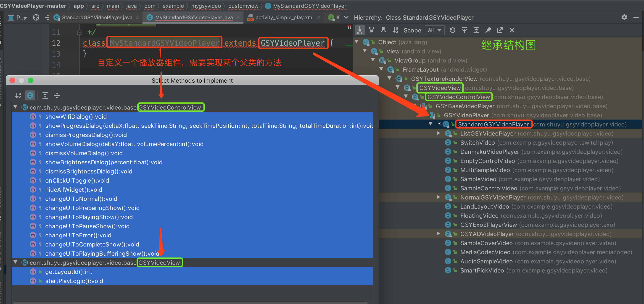Click locate-in-project target icon
The height and width of the screenshot is (304, 644).
(x=36, y=18)
